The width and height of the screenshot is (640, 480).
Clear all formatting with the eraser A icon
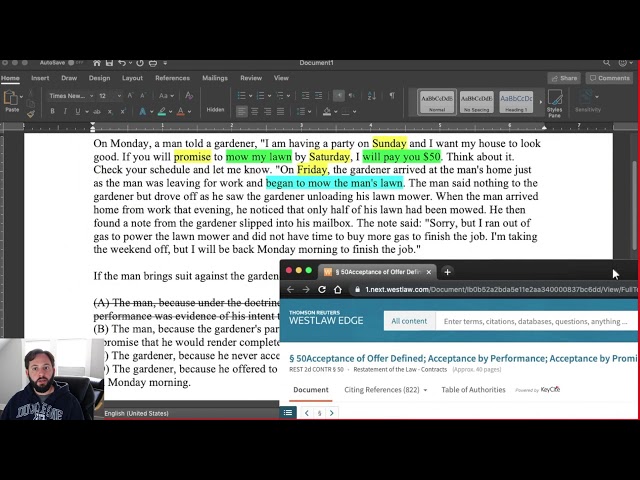coord(189,96)
